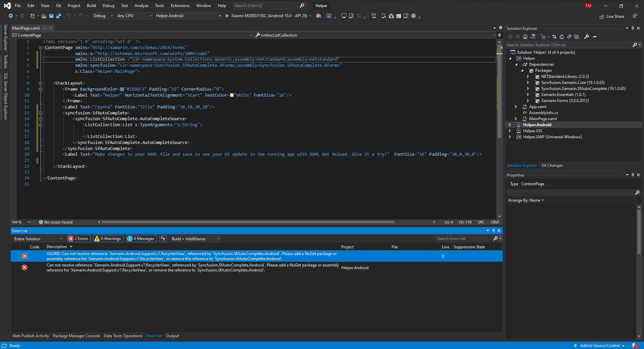Open the Build menu
644x349 pixels.
click(x=91, y=6)
